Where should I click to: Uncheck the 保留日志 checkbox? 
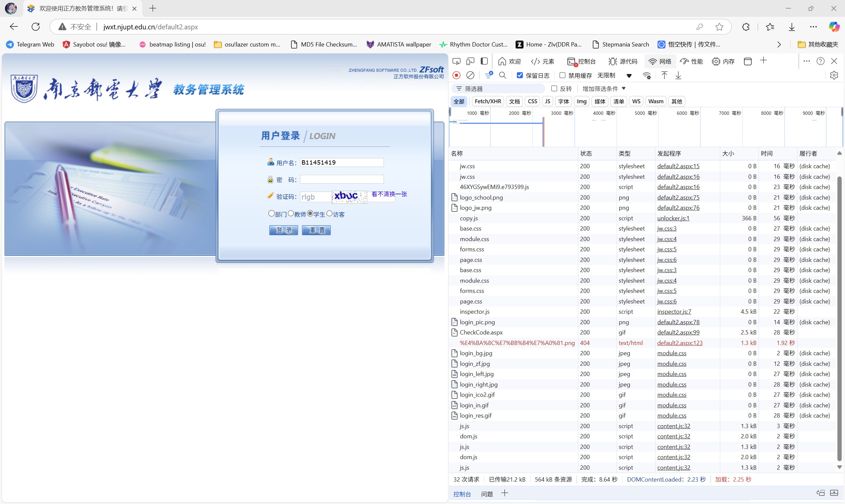coord(520,76)
